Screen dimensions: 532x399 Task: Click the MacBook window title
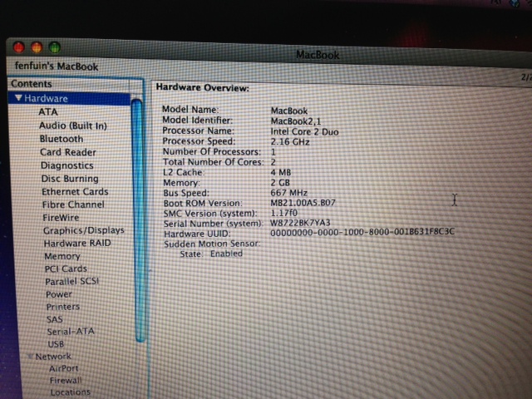click(318, 55)
